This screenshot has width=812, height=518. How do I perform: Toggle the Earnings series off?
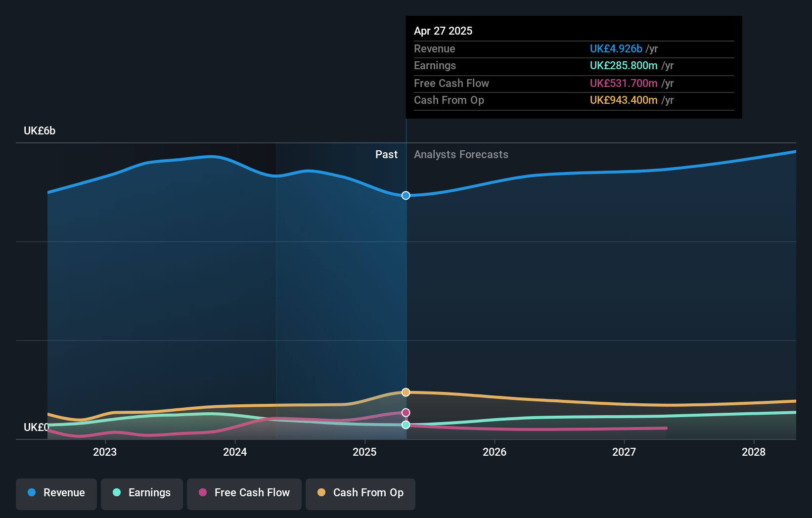[141, 493]
